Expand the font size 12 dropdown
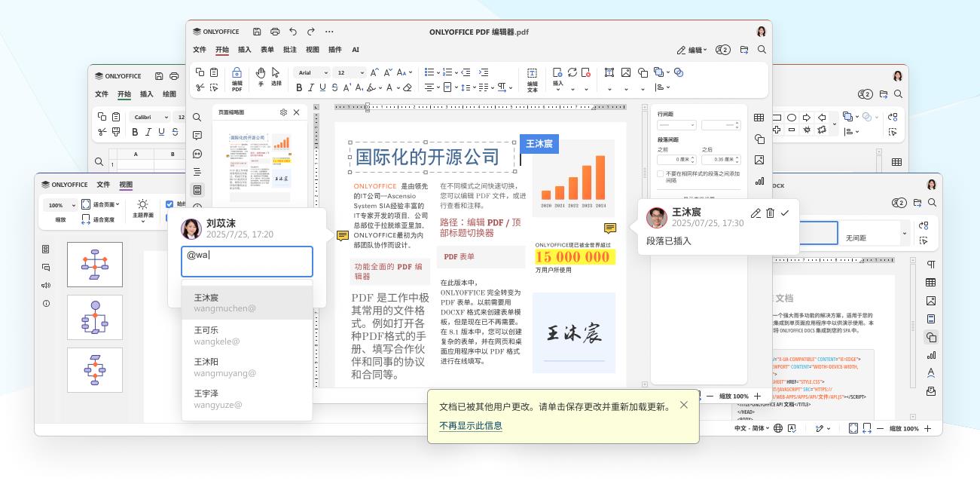 (362, 73)
